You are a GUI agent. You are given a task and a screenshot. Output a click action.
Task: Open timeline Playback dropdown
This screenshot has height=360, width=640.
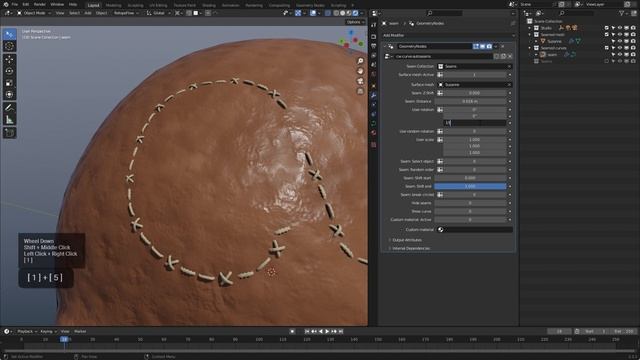(x=27, y=331)
